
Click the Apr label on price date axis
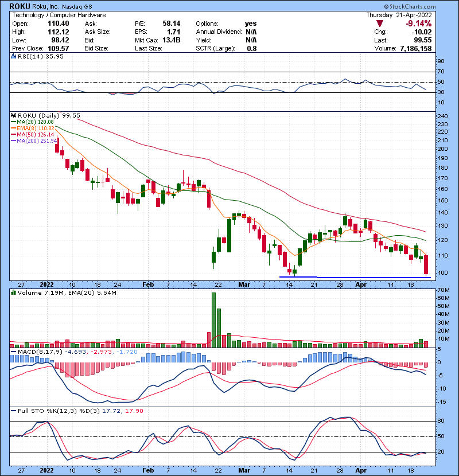point(361,285)
